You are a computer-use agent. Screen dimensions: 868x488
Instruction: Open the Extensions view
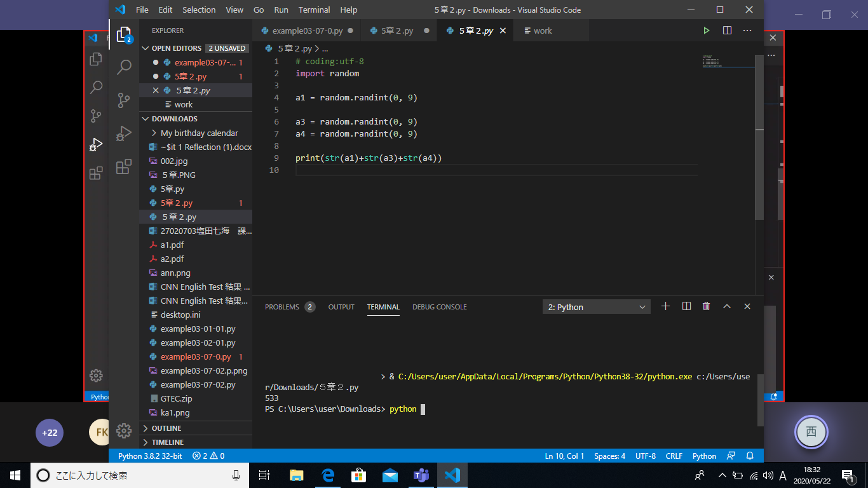tap(124, 166)
